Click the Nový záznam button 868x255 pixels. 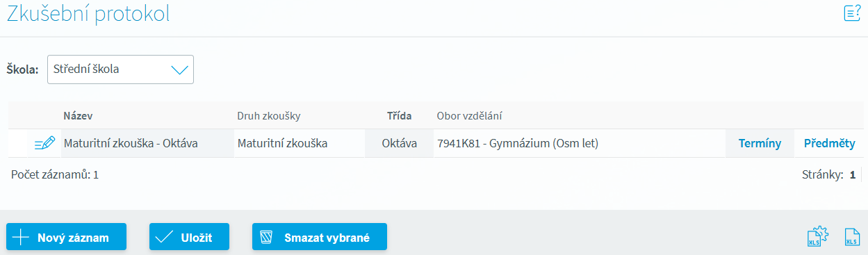pos(67,237)
